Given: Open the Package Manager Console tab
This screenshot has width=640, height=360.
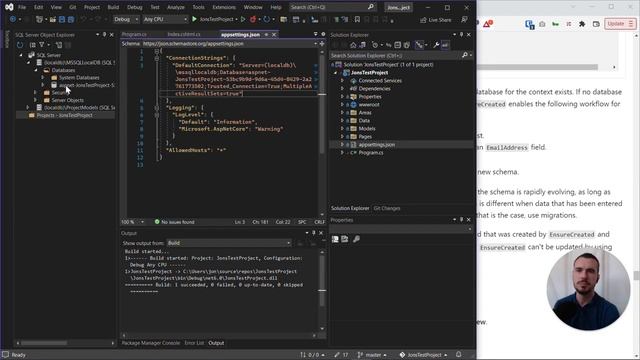Looking at the screenshot, I should pos(151,343).
